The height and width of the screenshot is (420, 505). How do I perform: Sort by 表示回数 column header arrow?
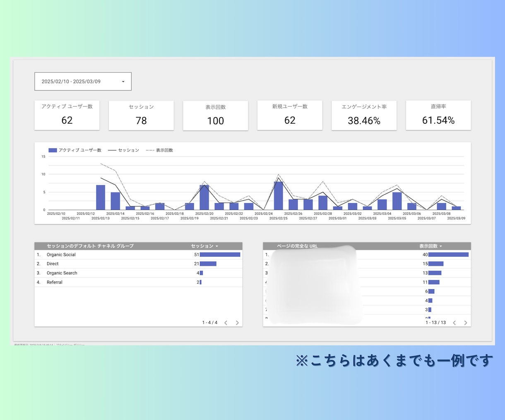pyautogui.click(x=440, y=246)
